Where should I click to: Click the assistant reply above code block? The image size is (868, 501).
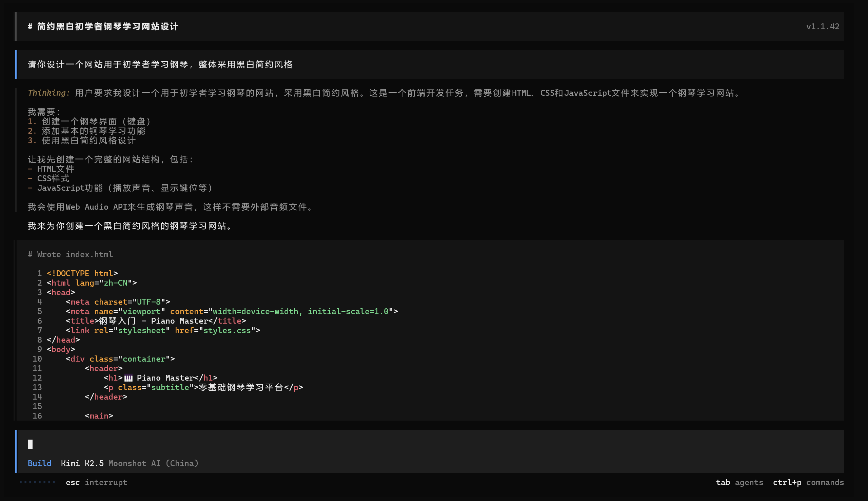[130, 226]
